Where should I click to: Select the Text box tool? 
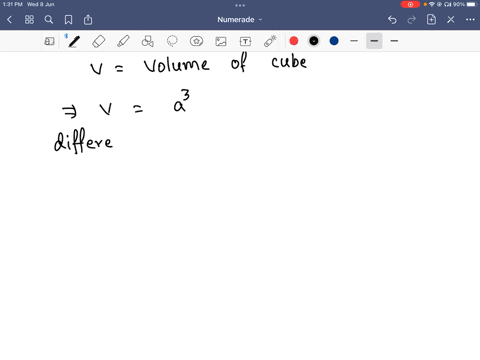(x=245, y=41)
